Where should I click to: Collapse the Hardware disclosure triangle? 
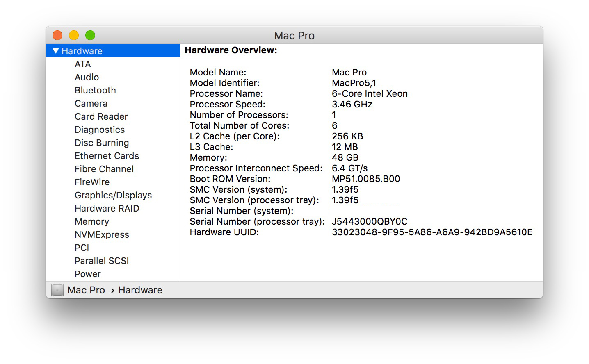[56, 51]
